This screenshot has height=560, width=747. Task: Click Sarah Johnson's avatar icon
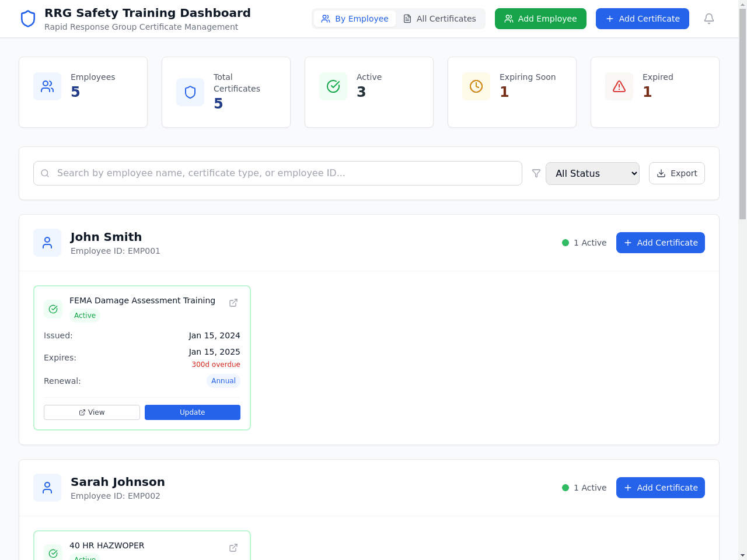47,488
